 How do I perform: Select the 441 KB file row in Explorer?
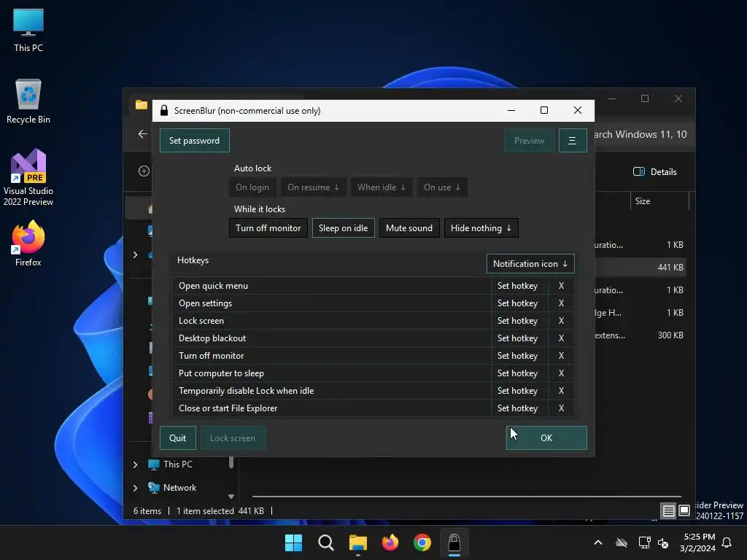click(x=640, y=267)
